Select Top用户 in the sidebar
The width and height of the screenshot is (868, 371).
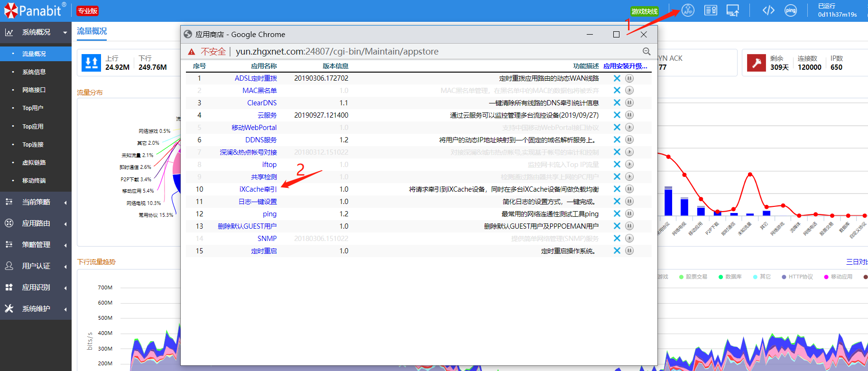click(33, 108)
